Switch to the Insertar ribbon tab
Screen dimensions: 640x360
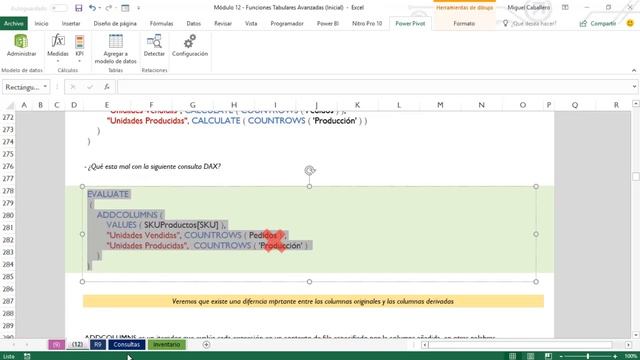71,23
